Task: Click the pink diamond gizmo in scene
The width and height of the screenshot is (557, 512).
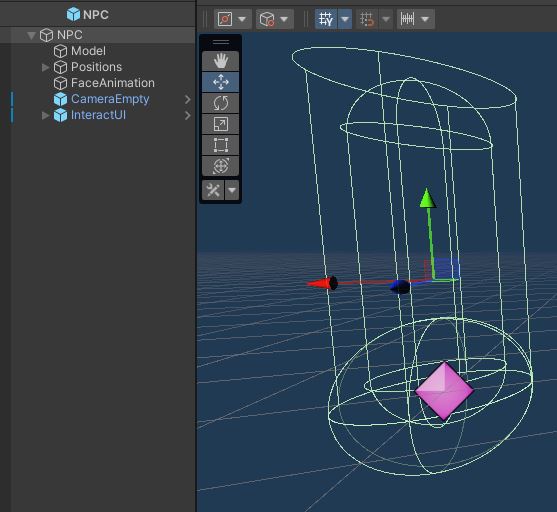Action: coord(444,390)
